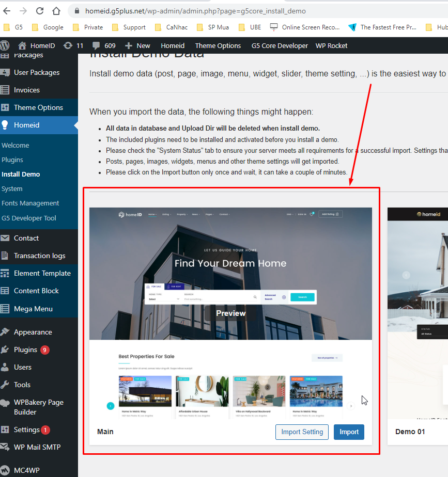The width and height of the screenshot is (448, 477).
Task: Open G5 Core Developer admin bar item
Action: 280,45
